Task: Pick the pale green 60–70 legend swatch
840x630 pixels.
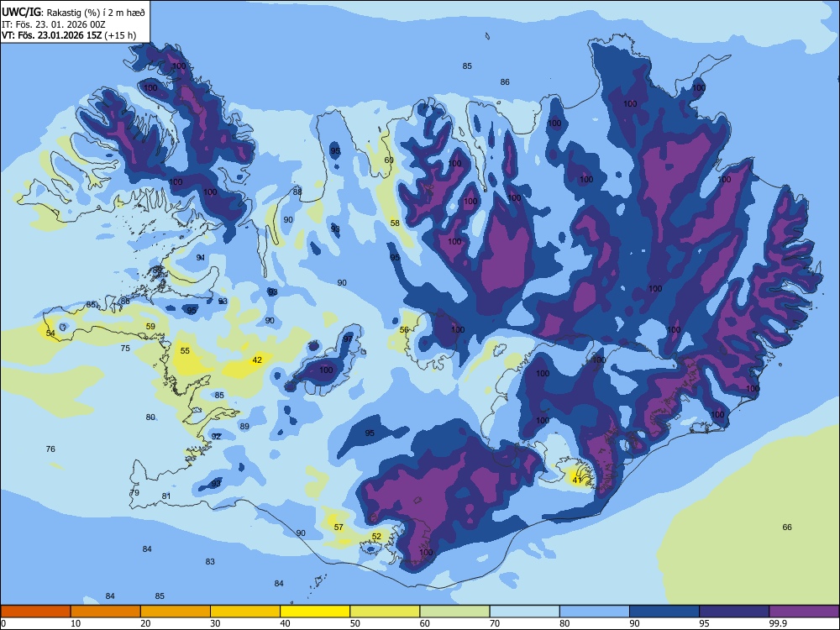Action: tap(454, 612)
